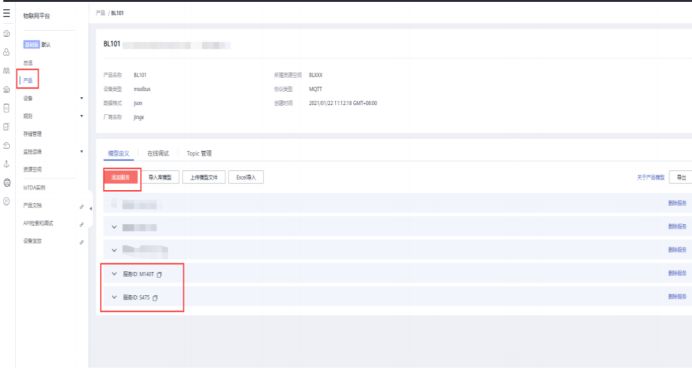Collapse the sidebar using the small arrow handle

point(90,208)
